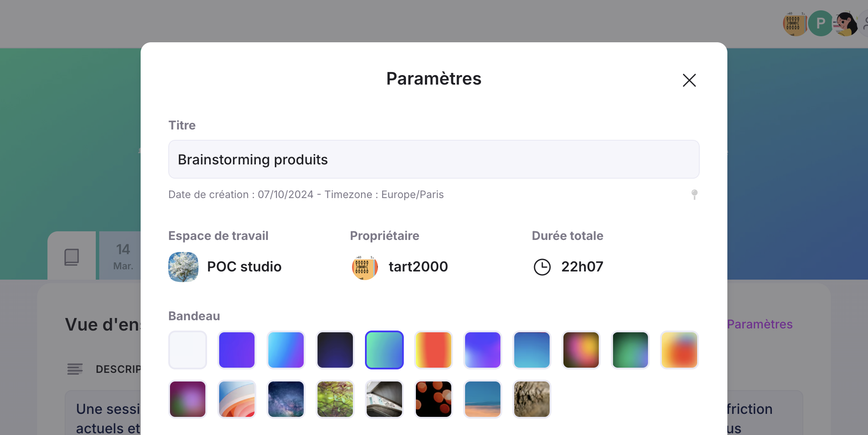Close the Paramètres dialog
The width and height of the screenshot is (868, 435).
point(689,80)
